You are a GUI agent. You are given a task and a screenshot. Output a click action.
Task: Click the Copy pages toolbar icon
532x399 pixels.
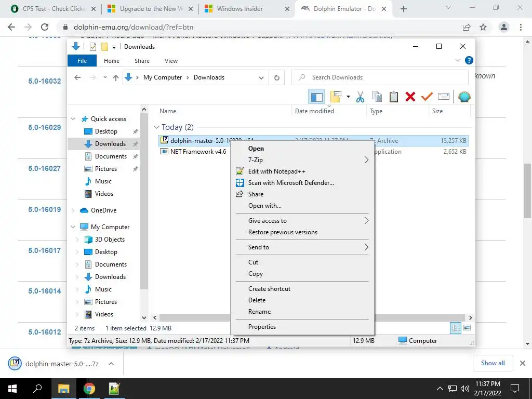[x=377, y=97]
